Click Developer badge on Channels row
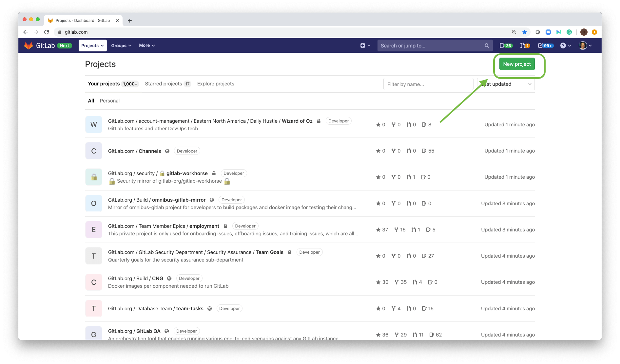This screenshot has width=620, height=364. point(187,151)
